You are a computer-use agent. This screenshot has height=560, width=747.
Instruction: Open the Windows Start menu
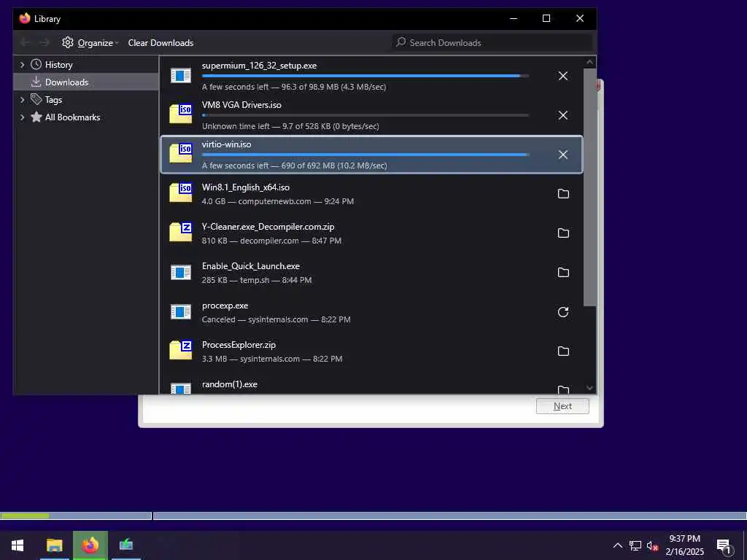tap(18, 545)
